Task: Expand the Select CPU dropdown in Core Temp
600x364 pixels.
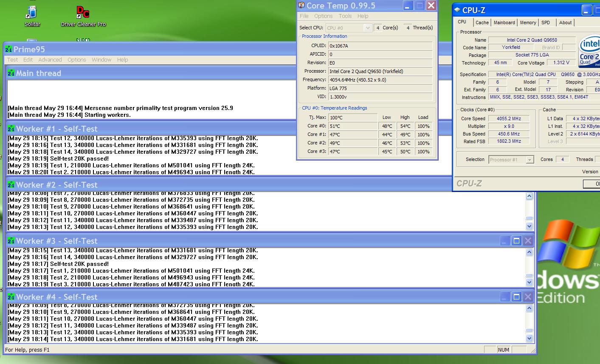Action: pyautogui.click(x=368, y=28)
